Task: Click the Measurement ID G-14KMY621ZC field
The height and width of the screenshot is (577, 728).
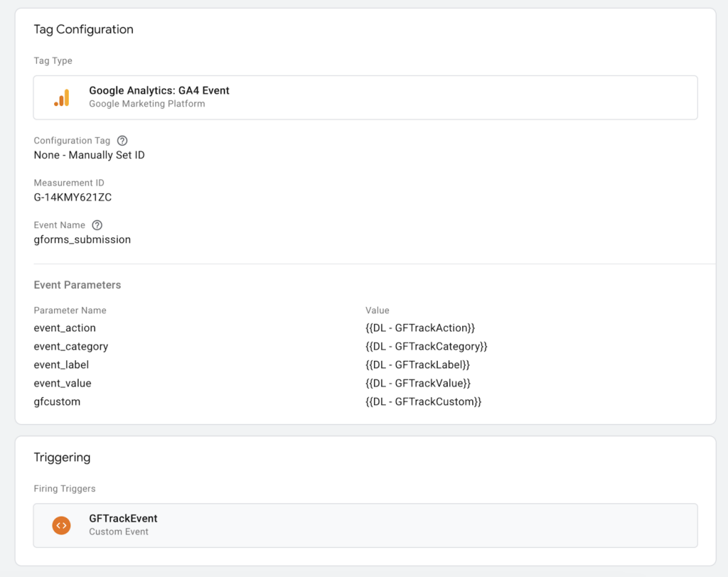Action: click(x=74, y=197)
